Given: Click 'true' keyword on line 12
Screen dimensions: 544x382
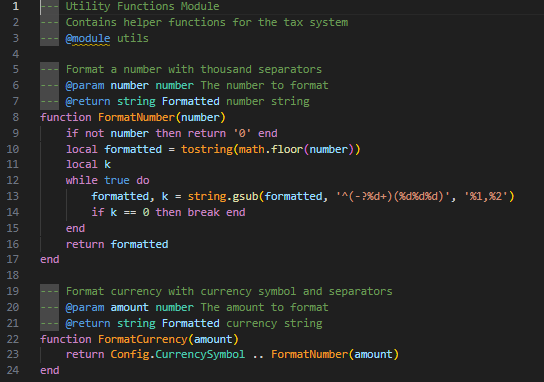Looking at the screenshot, I should [117, 180].
